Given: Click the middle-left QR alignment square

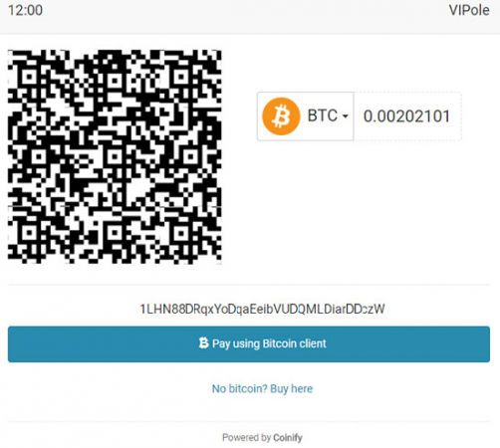Looking at the screenshot, I should click(x=40, y=156).
